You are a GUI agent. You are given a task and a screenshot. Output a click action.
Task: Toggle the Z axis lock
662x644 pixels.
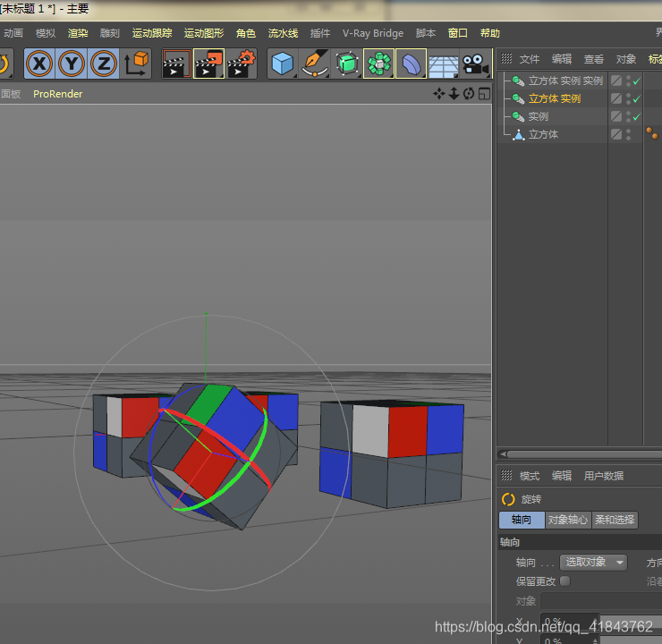coord(104,64)
